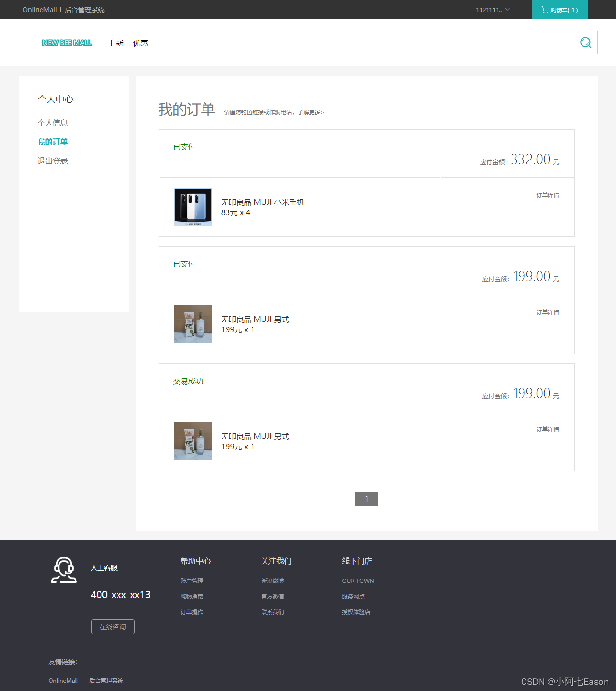The image size is (616, 691).
Task: Select 个人信息 in the sidebar
Action: tap(53, 123)
